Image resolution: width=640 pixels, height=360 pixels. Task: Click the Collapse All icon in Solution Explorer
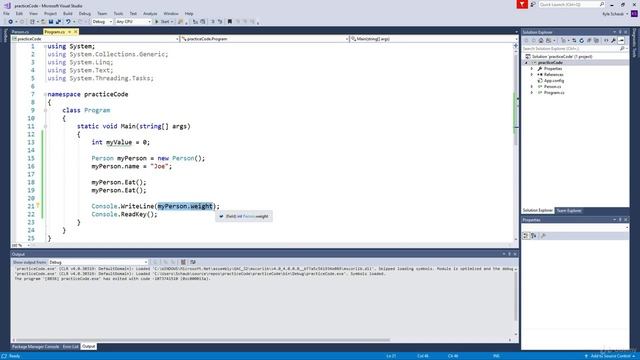pos(589,40)
